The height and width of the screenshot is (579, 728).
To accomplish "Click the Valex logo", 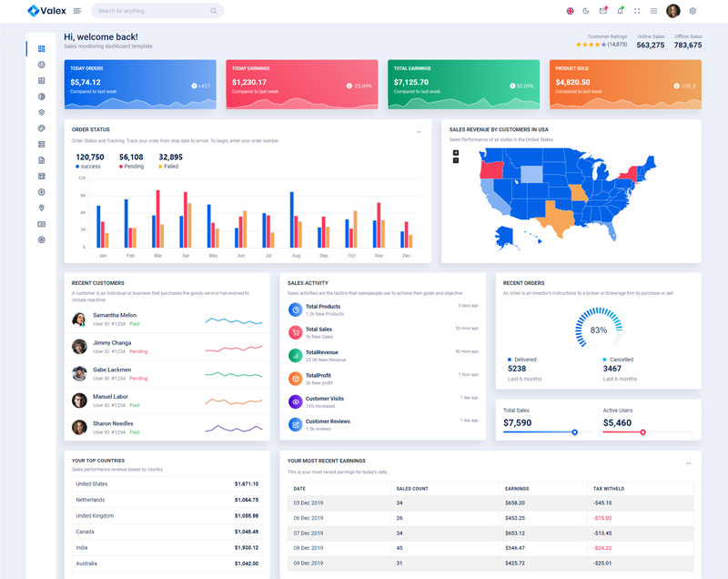I will [x=45, y=11].
